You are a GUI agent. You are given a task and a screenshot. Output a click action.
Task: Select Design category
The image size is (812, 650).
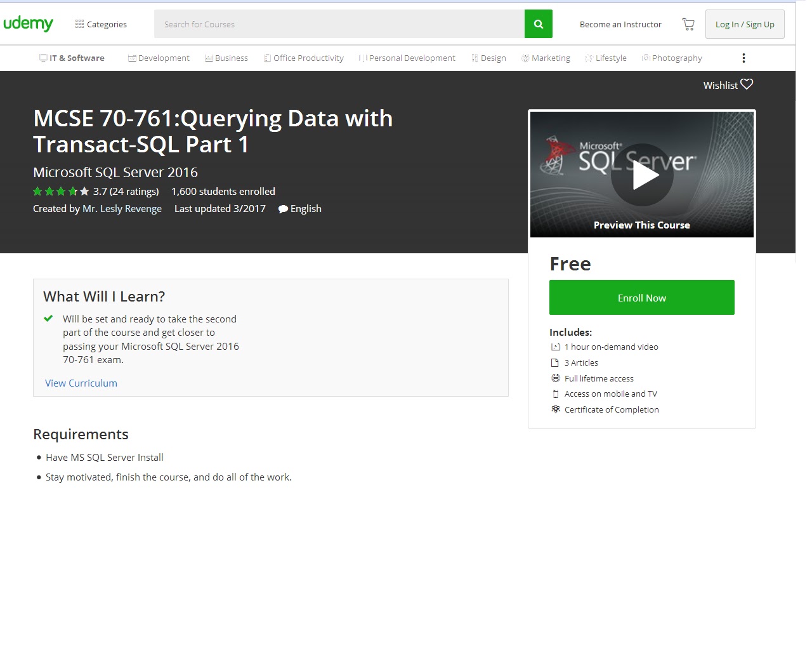488,58
